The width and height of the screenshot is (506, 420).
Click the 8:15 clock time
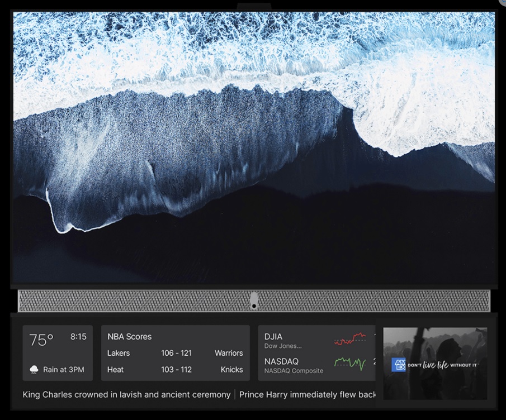pyautogui.click(x=78, y=337)
